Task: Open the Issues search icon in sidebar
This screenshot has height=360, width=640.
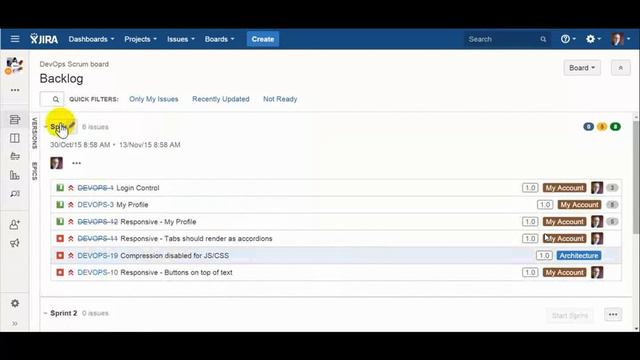Action: point(15,194)
